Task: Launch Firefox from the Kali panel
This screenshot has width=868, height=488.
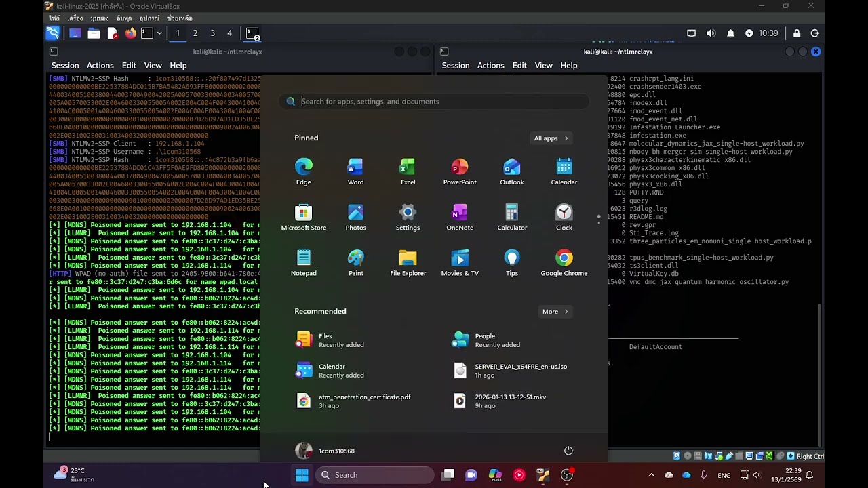Action: (x=130, y=33)
